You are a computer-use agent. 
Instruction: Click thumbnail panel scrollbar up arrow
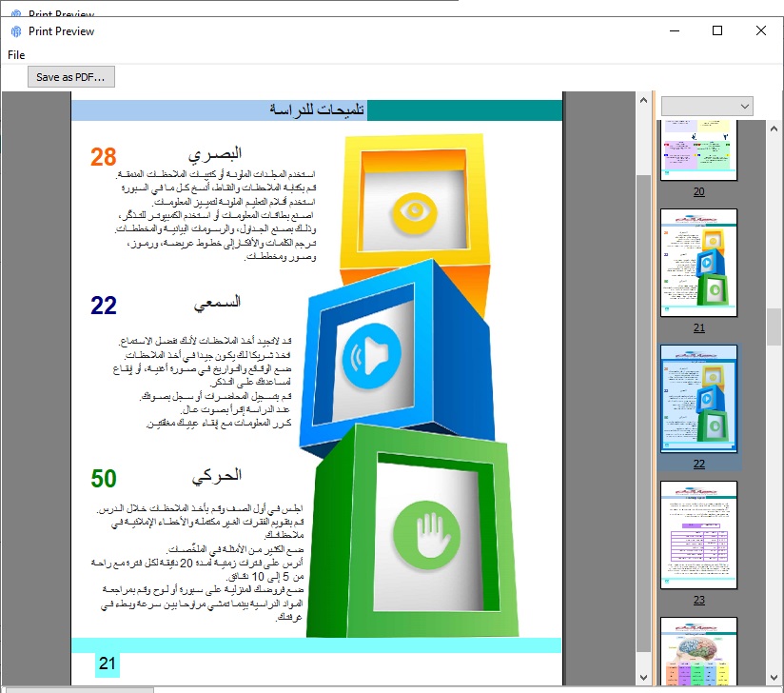(774, 129)
